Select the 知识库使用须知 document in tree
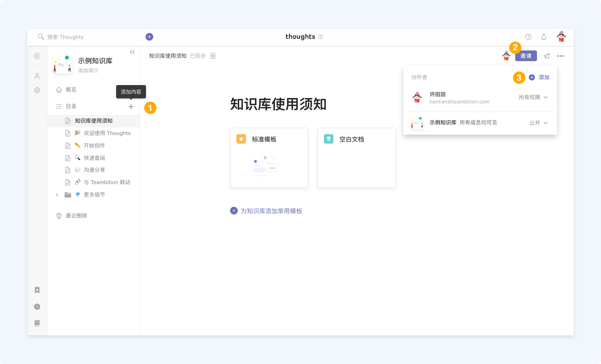Screen dimensions: 601x364 [x=93, y=121]
